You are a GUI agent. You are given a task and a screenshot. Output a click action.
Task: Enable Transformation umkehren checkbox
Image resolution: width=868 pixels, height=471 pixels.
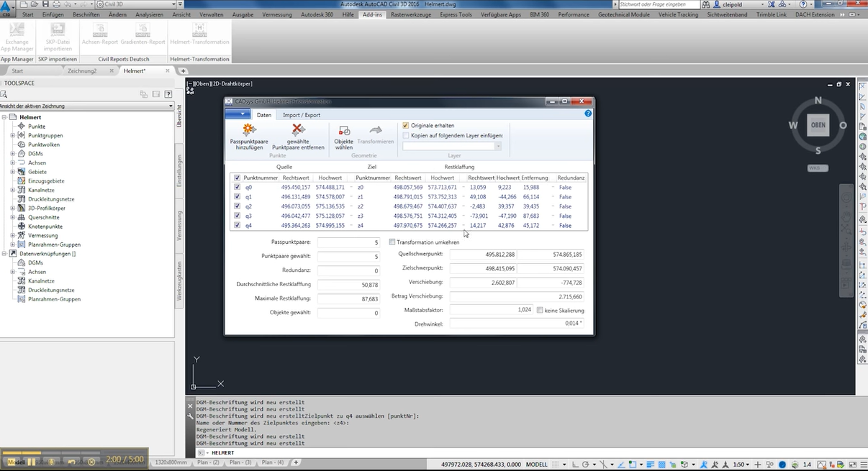pyautogui.click(x=392, y=242)
